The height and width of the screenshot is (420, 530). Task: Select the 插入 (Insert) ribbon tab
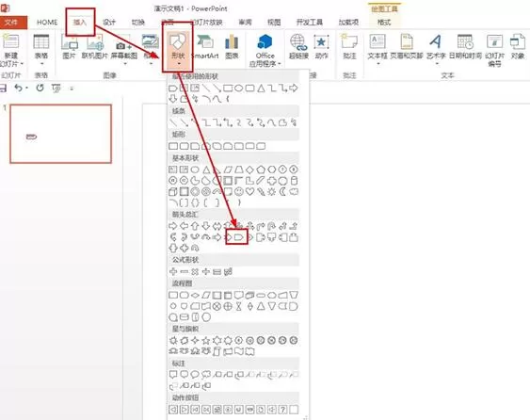pyautogui.click(x=80, y=23)
